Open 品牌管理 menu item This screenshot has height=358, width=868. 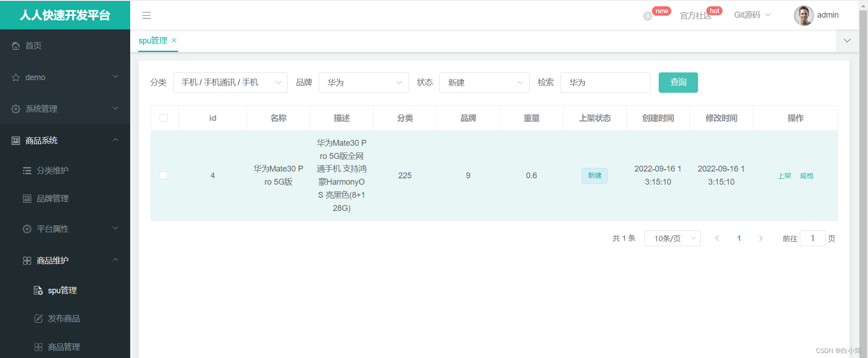point(65,199)
